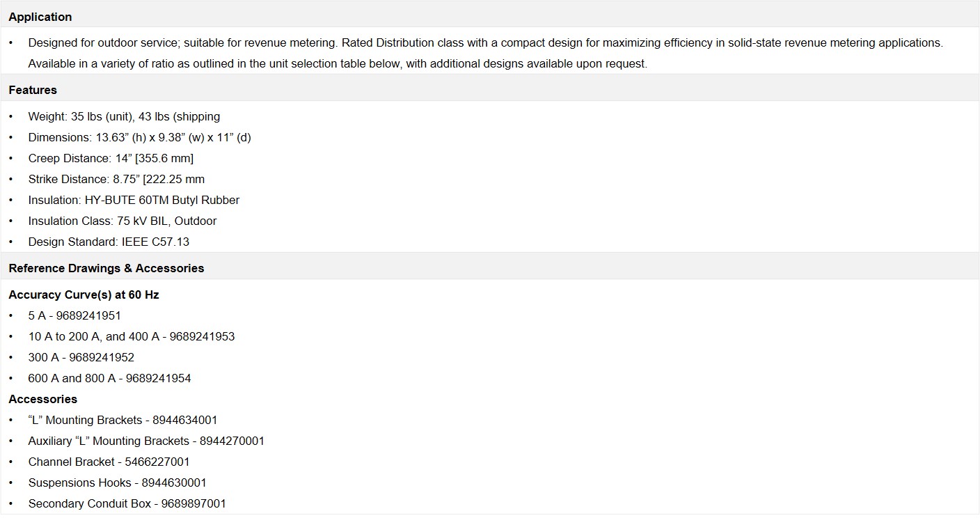Click the Accuracy Curve(s) at 60 Hz heading

tap(84, 295)
